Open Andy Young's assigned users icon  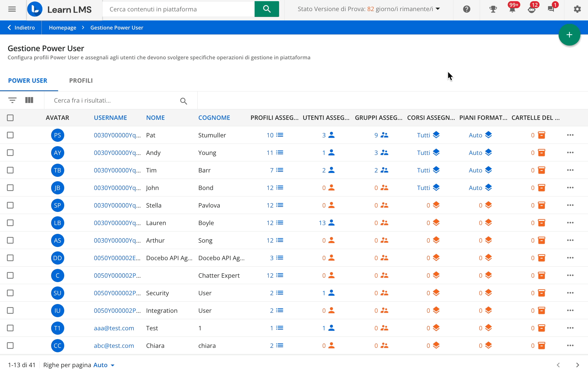point(331,153)
